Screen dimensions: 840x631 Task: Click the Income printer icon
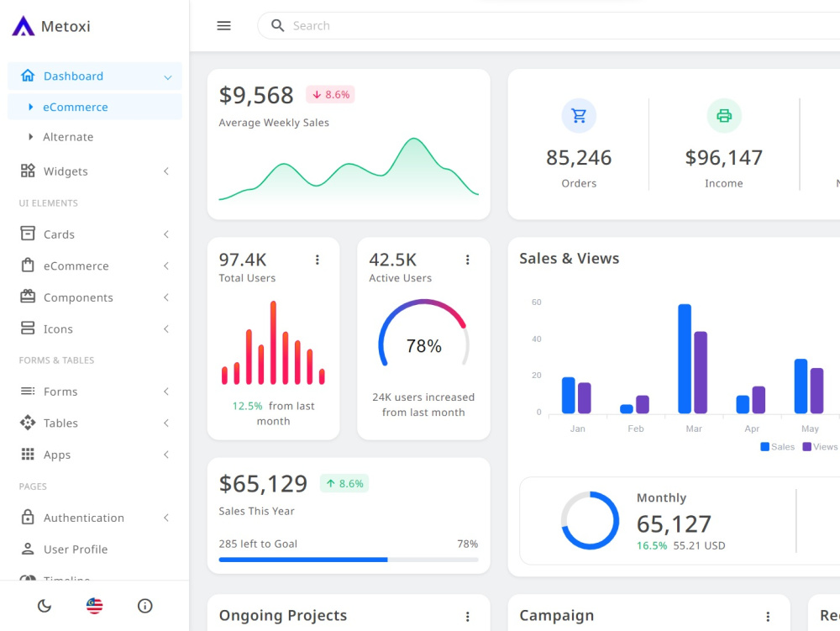[x=723, y=115]
